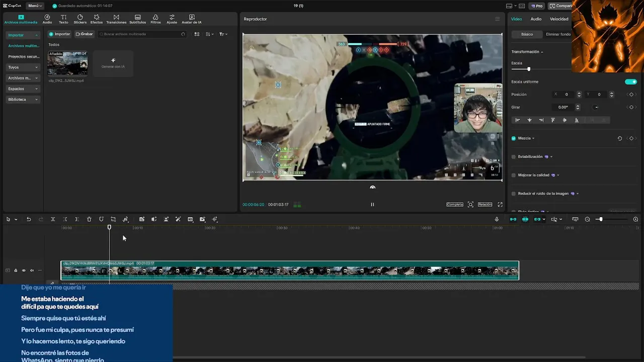
Task: Select the imported clip thumbnail in media bin
Action: 67,63
